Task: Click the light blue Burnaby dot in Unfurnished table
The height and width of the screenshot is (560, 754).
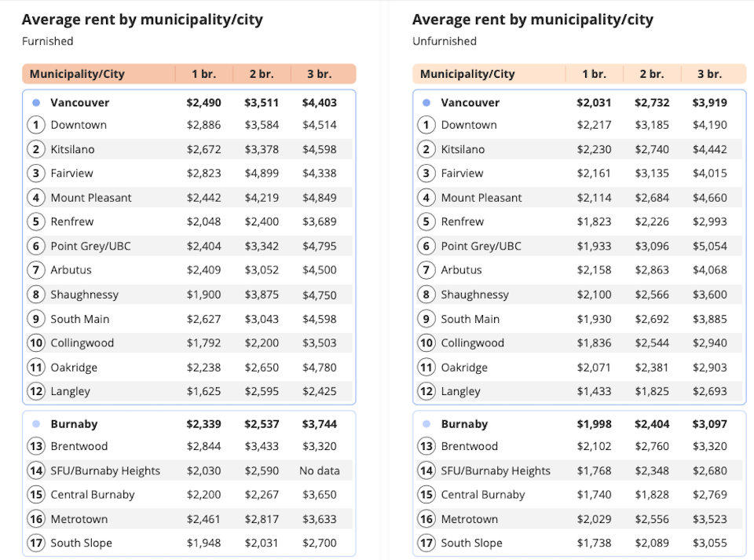Action: [x=426, y=424]
